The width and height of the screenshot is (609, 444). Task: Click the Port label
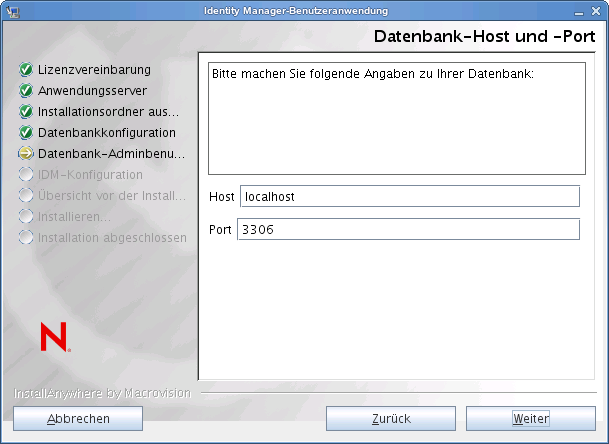pos(220,230)
